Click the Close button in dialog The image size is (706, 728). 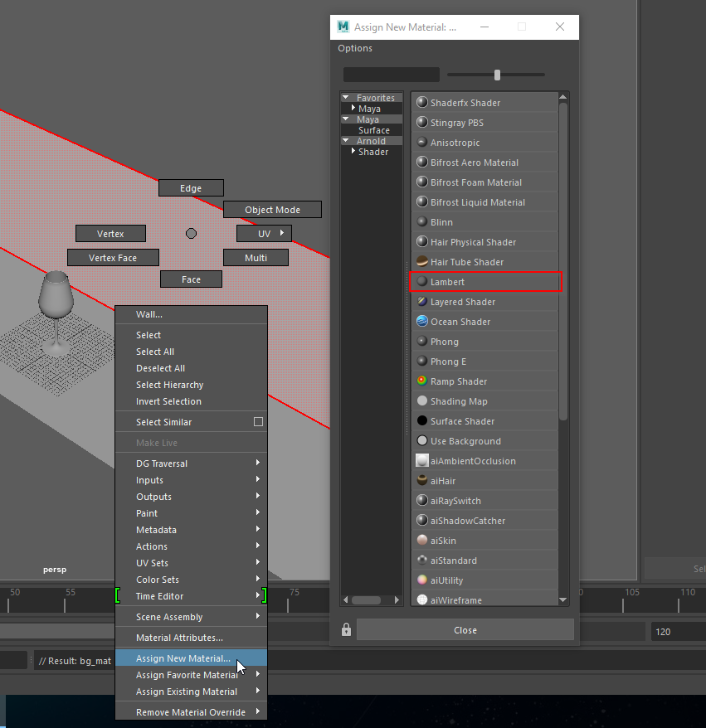coord(465,630)
